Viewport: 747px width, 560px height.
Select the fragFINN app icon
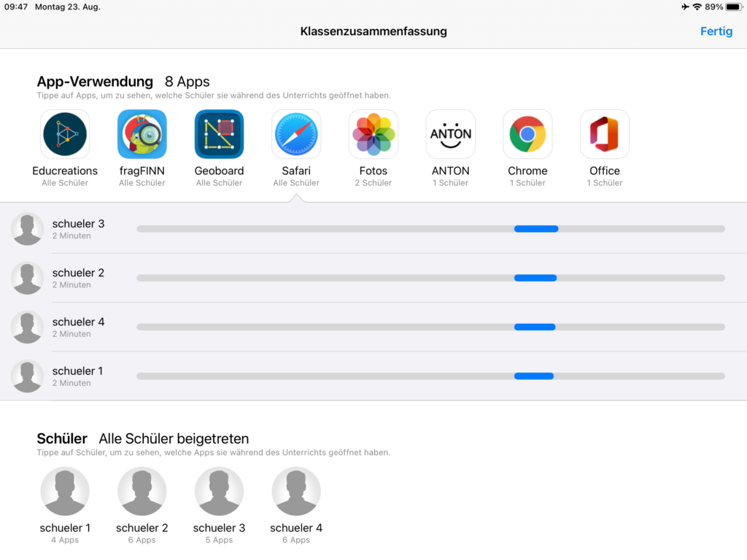pos(142,135)
